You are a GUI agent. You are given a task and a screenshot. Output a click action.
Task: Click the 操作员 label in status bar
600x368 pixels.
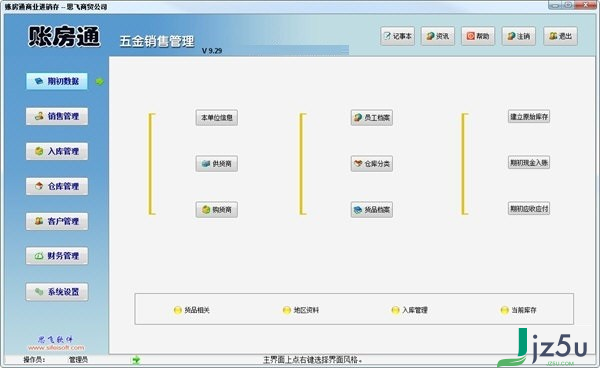[34, 360]
